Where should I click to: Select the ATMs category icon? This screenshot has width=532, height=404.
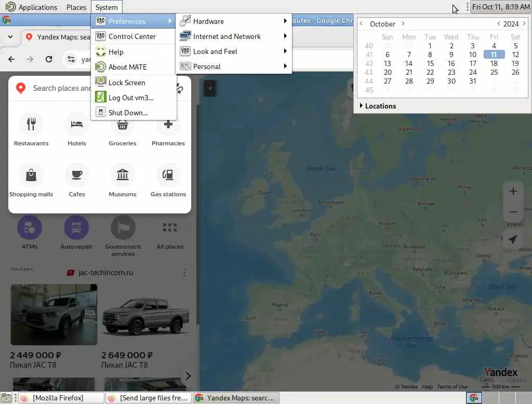pyautogui.click(x=30, y=227)
